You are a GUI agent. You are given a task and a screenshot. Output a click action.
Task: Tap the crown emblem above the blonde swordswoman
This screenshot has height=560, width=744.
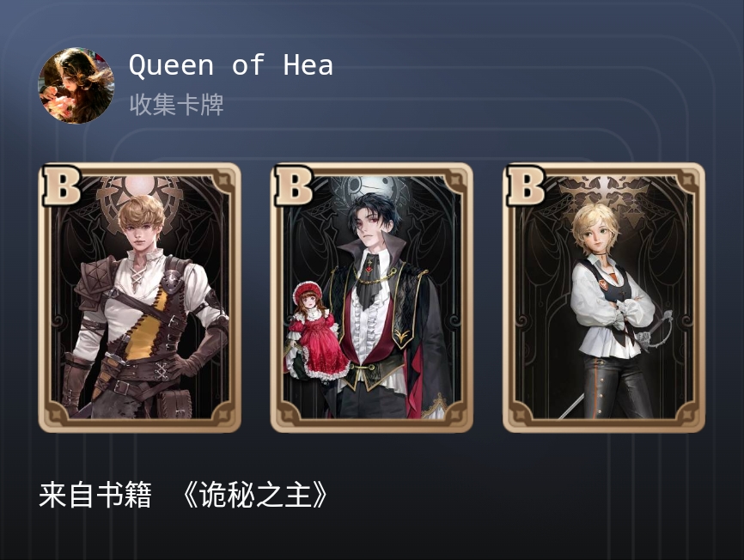click(x=604, y=194)
